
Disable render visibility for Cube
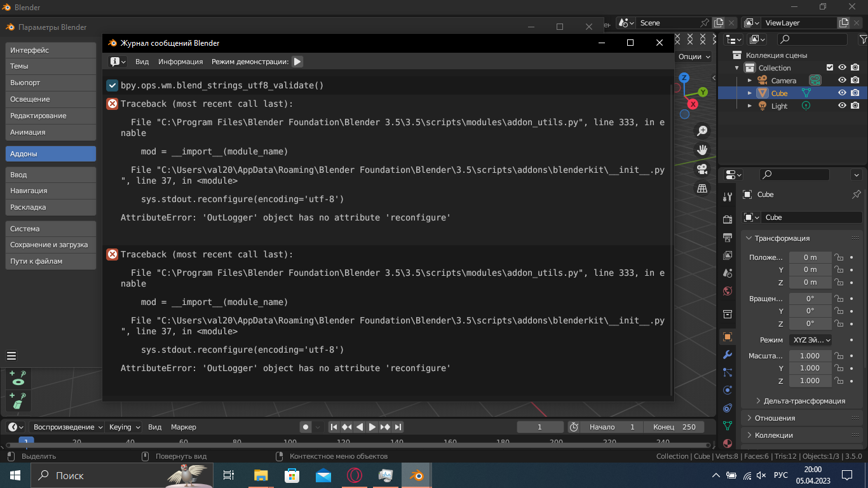pos(855,93)
